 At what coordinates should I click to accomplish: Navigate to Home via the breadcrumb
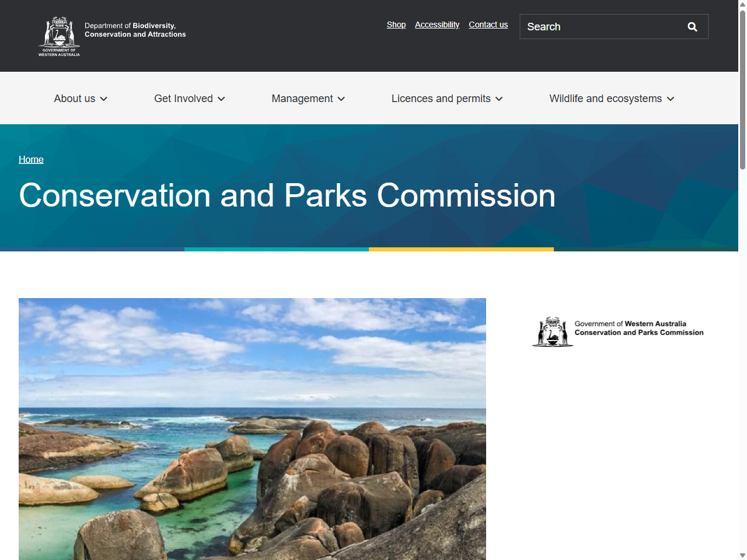coord(31,159)
